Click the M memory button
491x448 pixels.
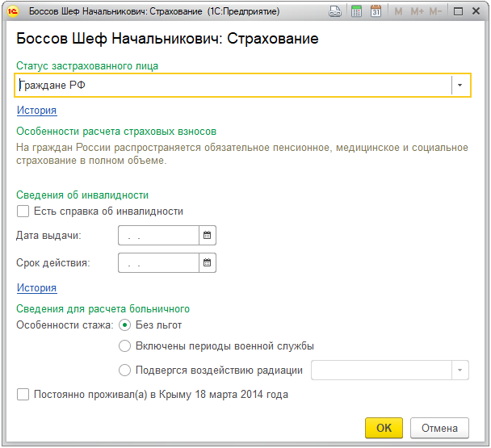398,11
